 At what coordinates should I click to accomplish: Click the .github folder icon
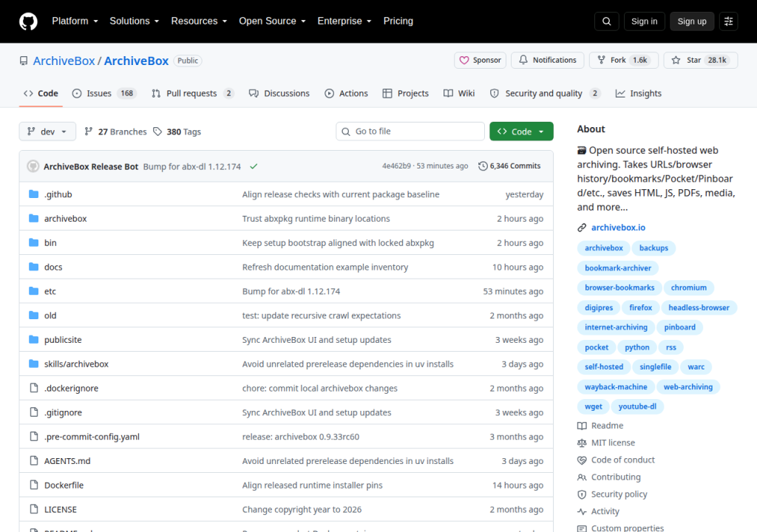click(33, 194)
